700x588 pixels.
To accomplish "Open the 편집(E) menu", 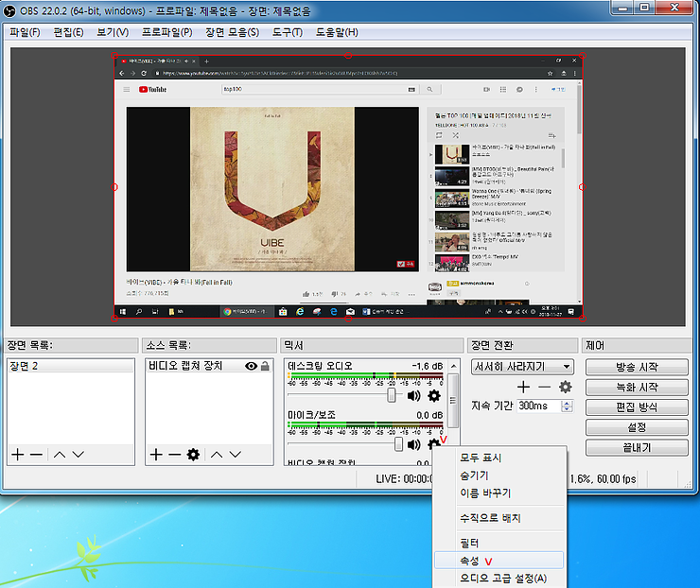I will [68, 32].
